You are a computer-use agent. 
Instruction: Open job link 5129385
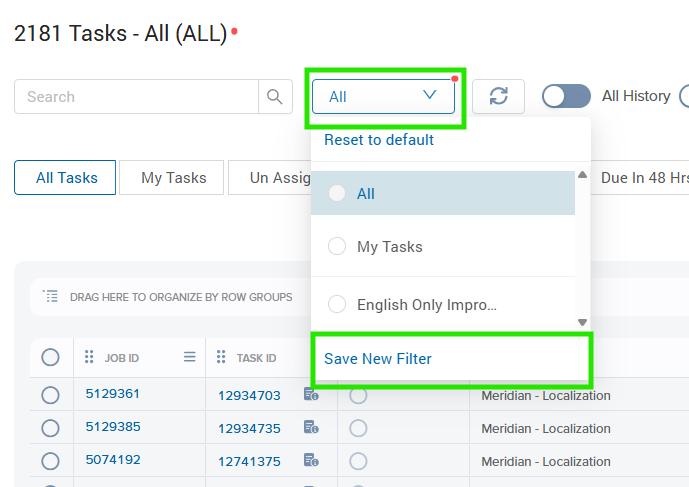point(113,426)
